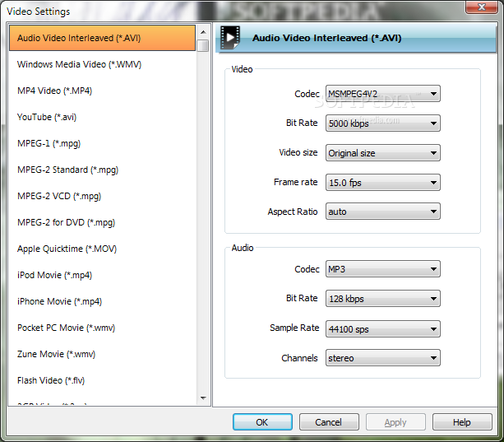Select MPEG-2 for DVD (*.mpg) entry
Image resolution: width=504 pixels, height=442 pixels.
click(102, 222)
